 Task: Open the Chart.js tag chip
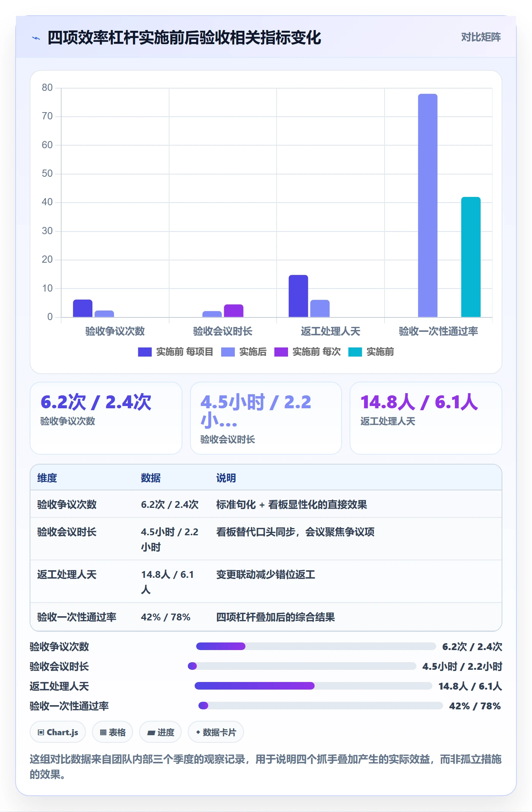pyautogui.click(x=58, y=732)
